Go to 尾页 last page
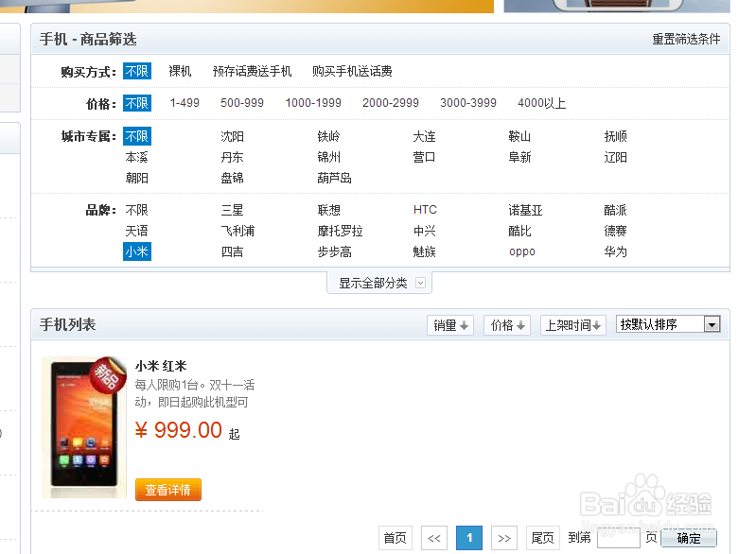This screenshot has height=554, width=756. (x=543, y=538)
